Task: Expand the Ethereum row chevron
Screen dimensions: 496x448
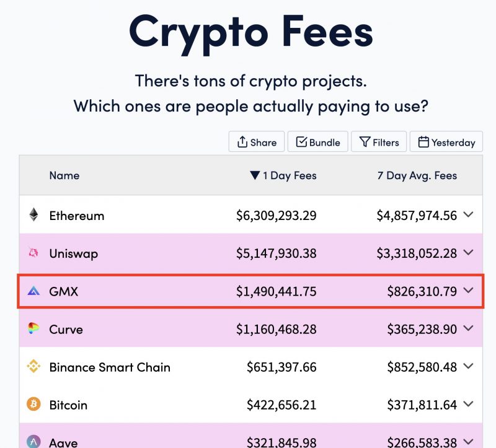Action: coord(468,214)
